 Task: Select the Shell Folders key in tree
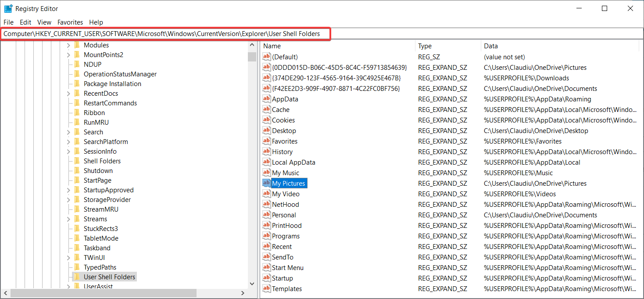point(102,161)
